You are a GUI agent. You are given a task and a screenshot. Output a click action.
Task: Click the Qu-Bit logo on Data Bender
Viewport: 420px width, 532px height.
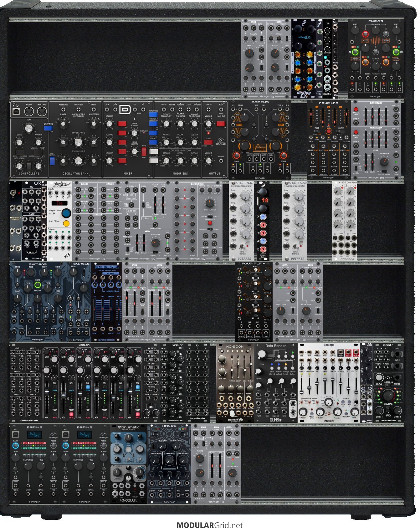[275, 420]
